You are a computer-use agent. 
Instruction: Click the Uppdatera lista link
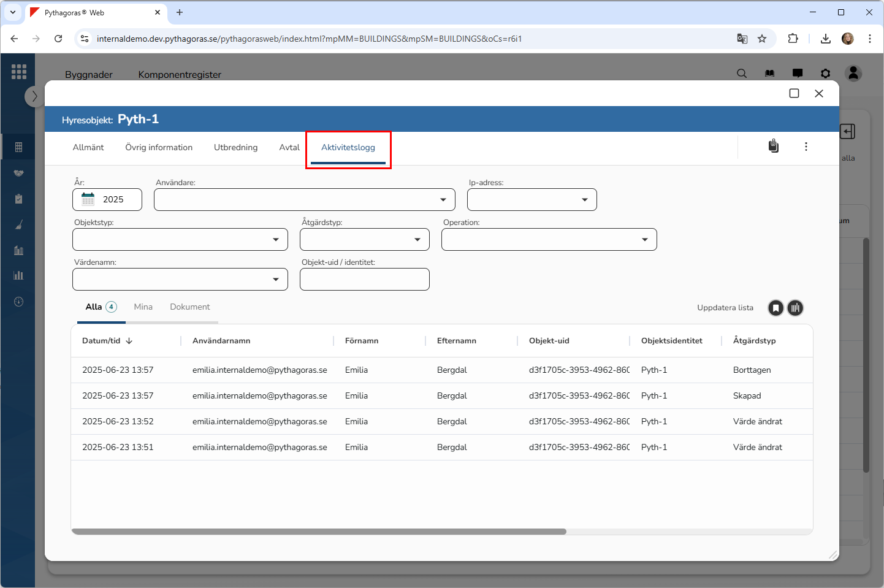pos(725,308)
